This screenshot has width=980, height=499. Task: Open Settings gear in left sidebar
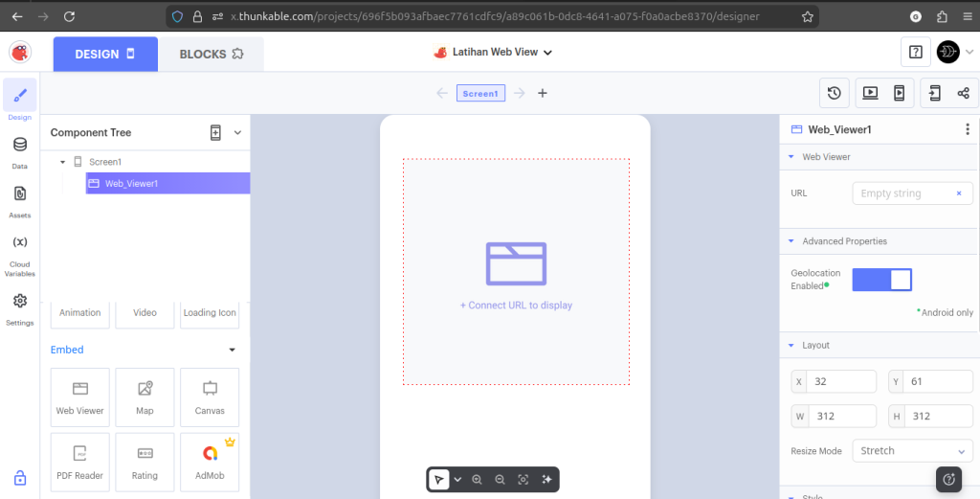20,307
